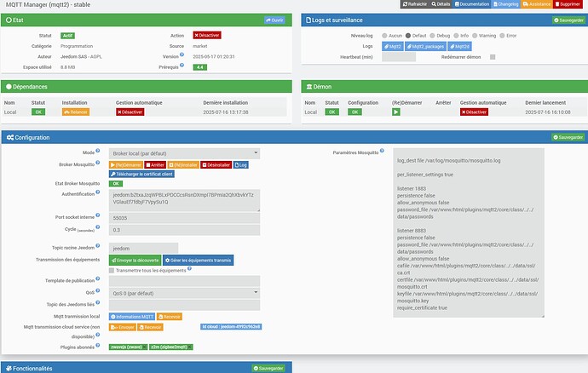This screenshot has width=588, height=373.
Task: View the Changelog
Action: click(x=505, y=4)
